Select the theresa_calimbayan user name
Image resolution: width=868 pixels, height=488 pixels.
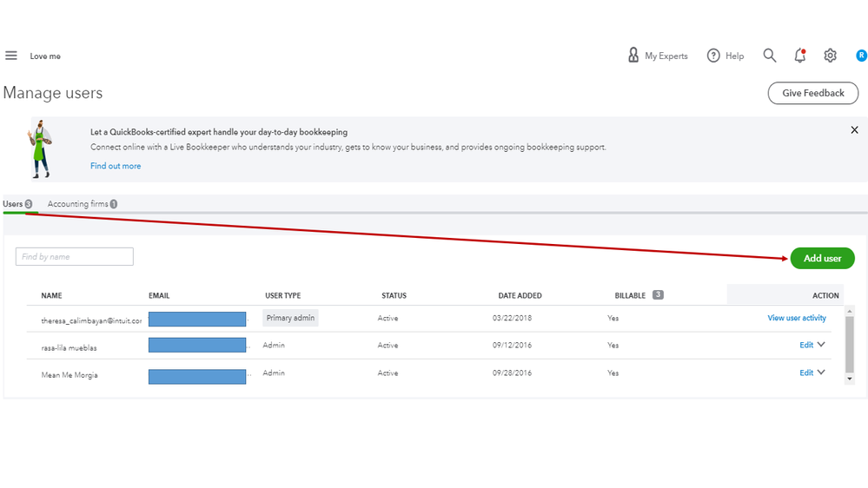91,320
